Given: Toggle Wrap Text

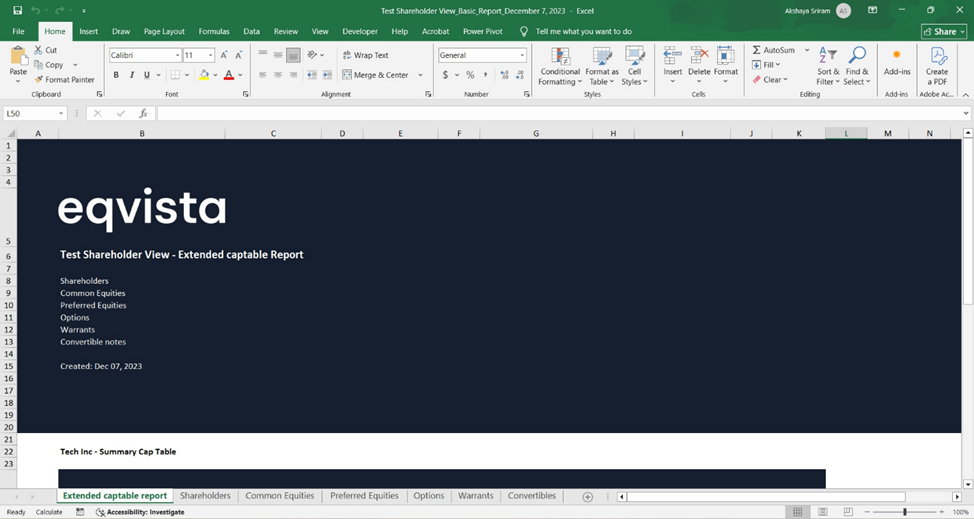Looking at the screenshot, I should tap(365, 55).
